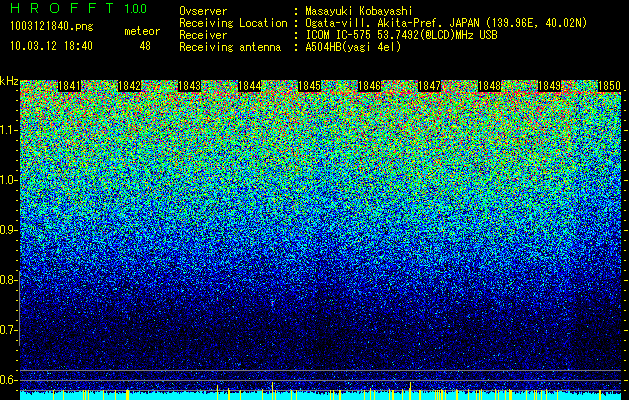Click the HROFFT 1.0.0 title text
629x400 pixels.
pyautogui.click(x=79, y=8)
